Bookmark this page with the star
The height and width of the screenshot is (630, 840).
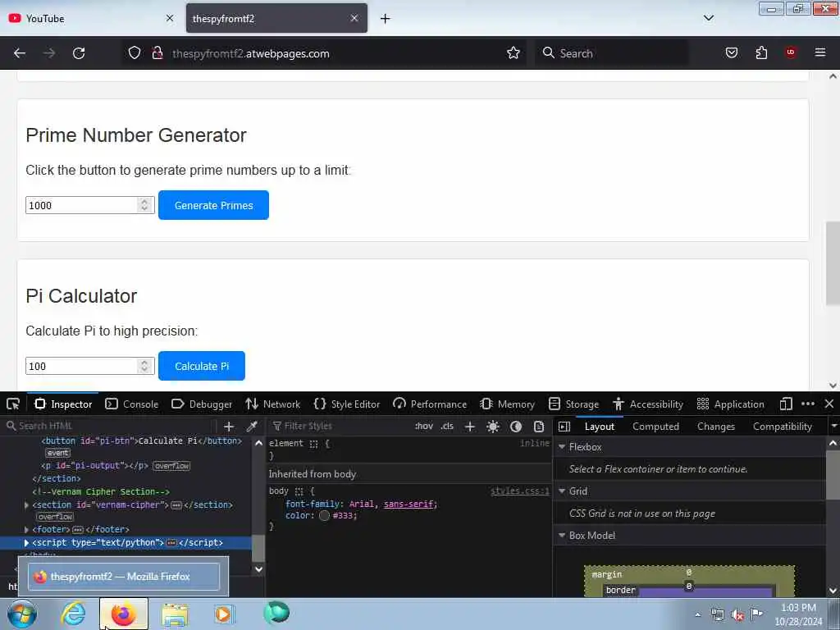click(x=514, y=53)
